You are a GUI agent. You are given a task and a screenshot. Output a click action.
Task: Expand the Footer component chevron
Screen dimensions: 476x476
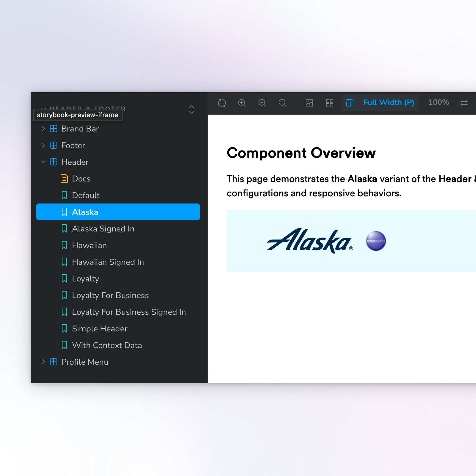(43, 145)
